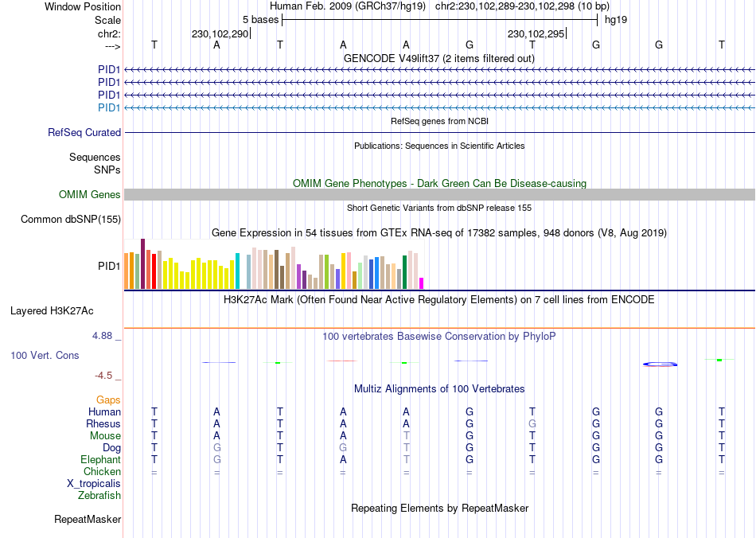The width and height of the screenshot is (756, 538).
Task: Click the 230,102,290 coordinate marker
Action: 220,33
